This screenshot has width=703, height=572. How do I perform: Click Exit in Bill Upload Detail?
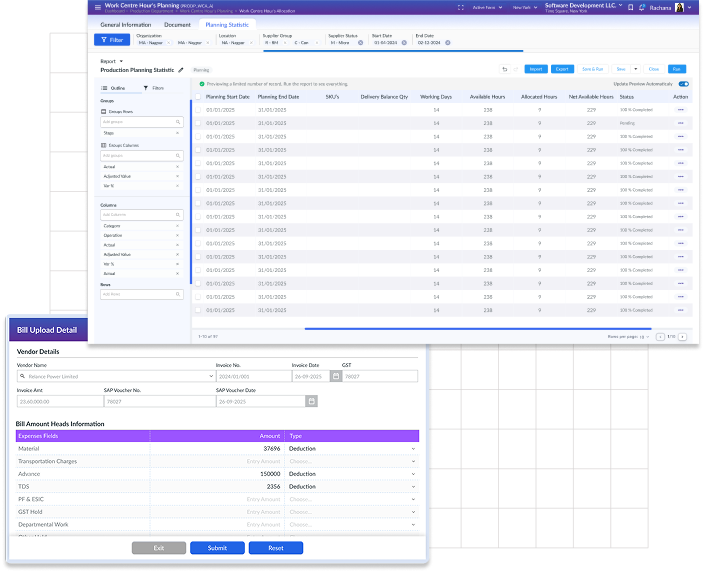click(159, 548)
